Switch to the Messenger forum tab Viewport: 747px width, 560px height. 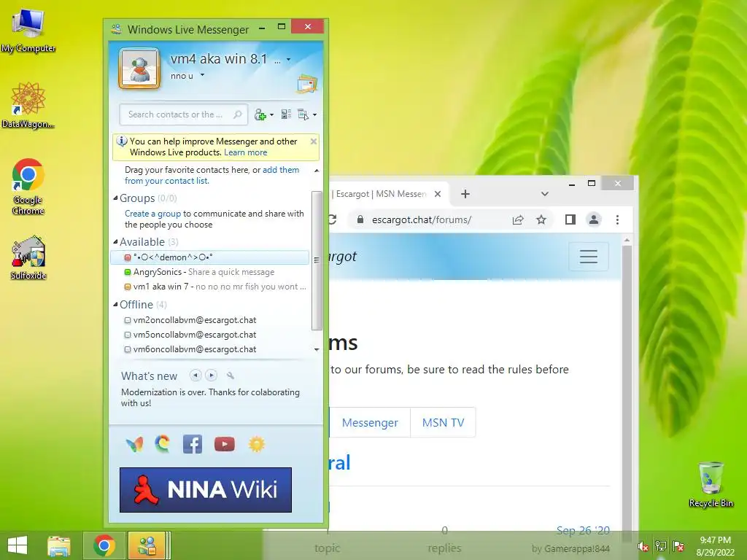coord(370,422)
